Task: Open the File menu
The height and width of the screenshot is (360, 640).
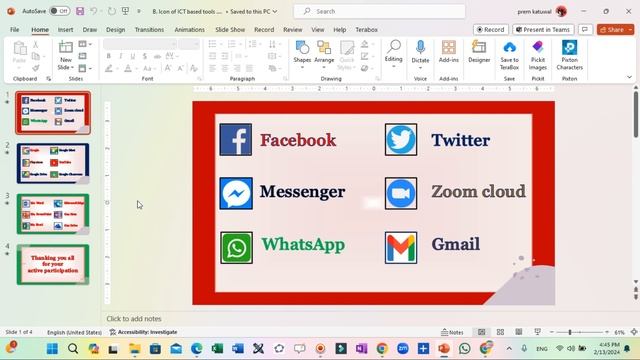Action: point(15,29)
